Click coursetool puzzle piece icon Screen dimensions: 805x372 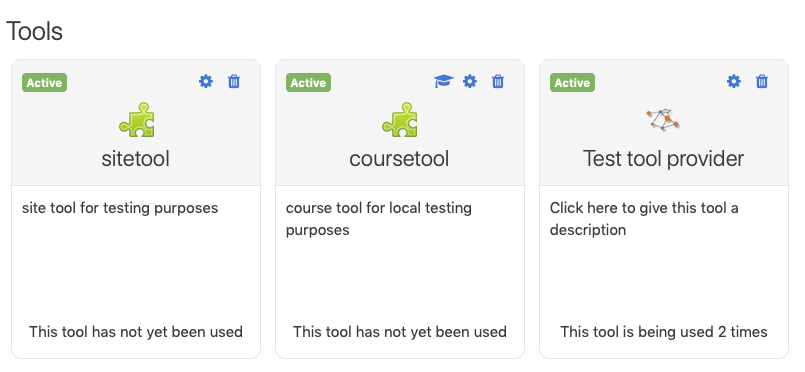pyautogui.click(x=400, y=120)
